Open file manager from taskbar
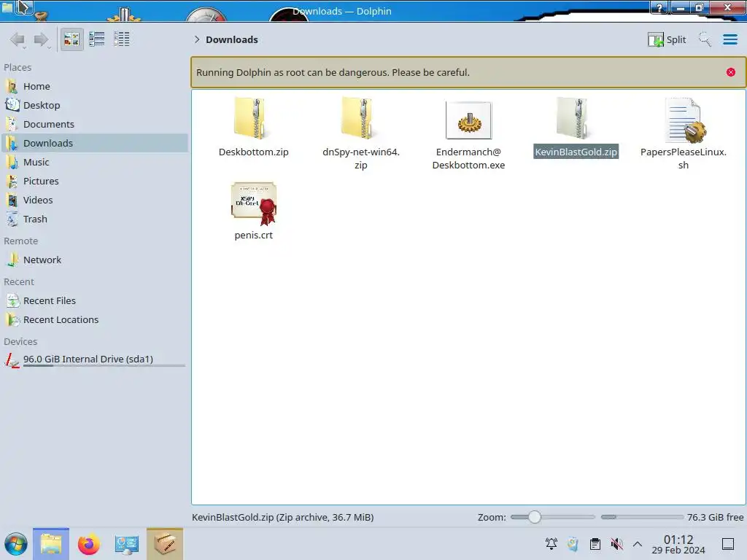The height and width of the screenshot is (560, 747). pos(51,544)
